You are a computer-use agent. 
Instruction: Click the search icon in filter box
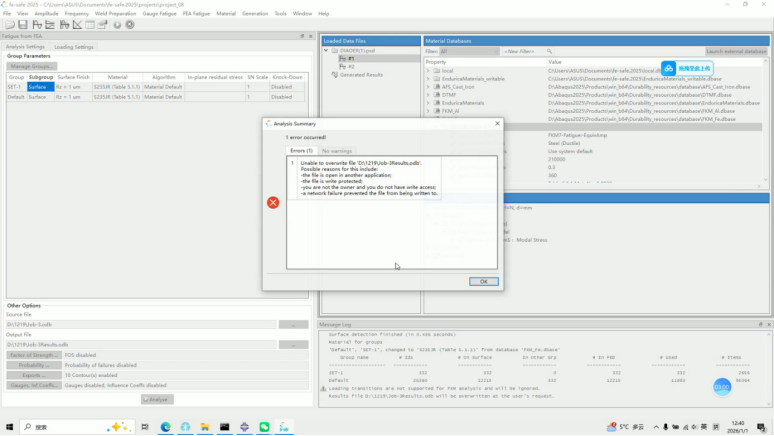pos(549,51)
